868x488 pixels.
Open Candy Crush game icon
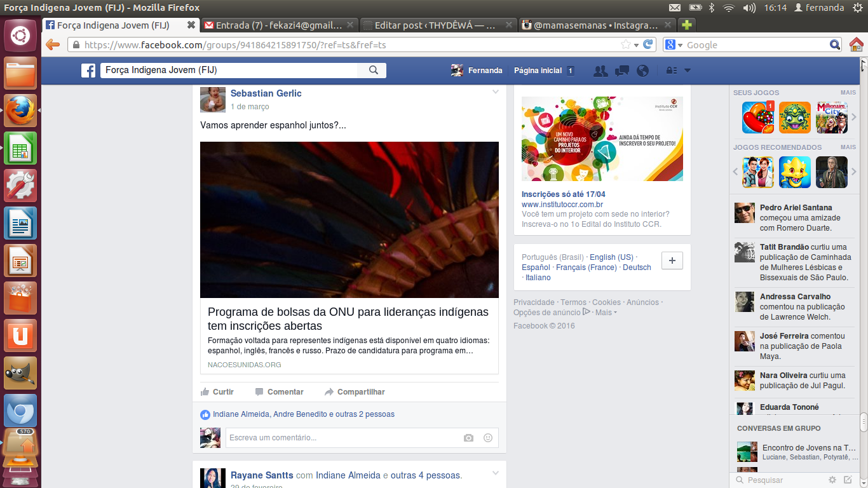tap(758, 118)
